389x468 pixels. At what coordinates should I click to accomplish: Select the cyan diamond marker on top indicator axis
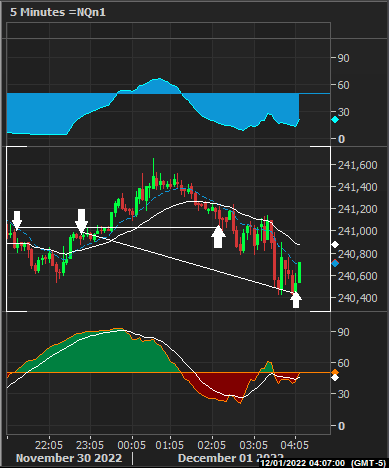335,120
